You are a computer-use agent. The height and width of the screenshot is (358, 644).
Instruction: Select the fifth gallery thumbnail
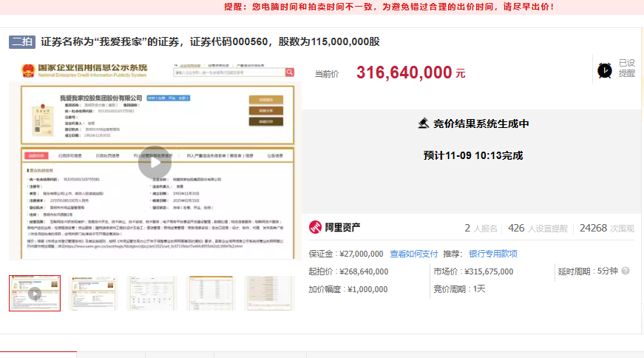pyautogui.click(x=269, y=293)
